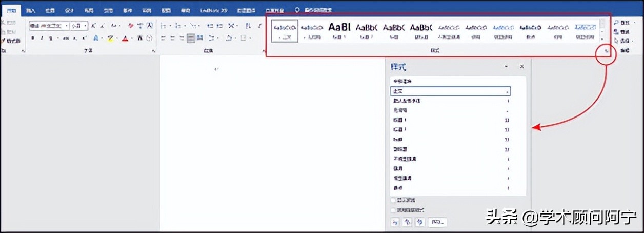This screenshot has height=233, width=644.
Task: Open the Style Inspector icon at the pane bottom
Action: (408, 222)
